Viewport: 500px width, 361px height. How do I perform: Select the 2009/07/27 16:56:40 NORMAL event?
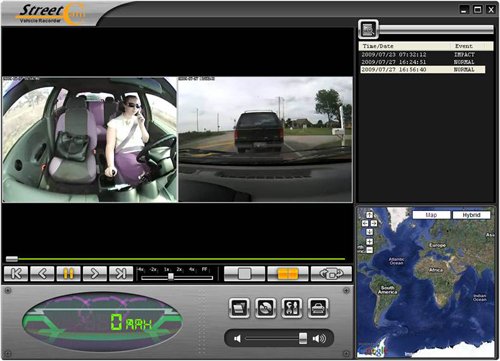pyautogui.click(x=422, y=69)
